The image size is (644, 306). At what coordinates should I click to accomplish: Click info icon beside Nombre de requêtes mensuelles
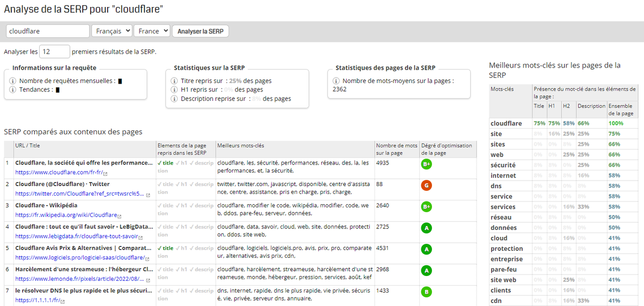point(13,81)
